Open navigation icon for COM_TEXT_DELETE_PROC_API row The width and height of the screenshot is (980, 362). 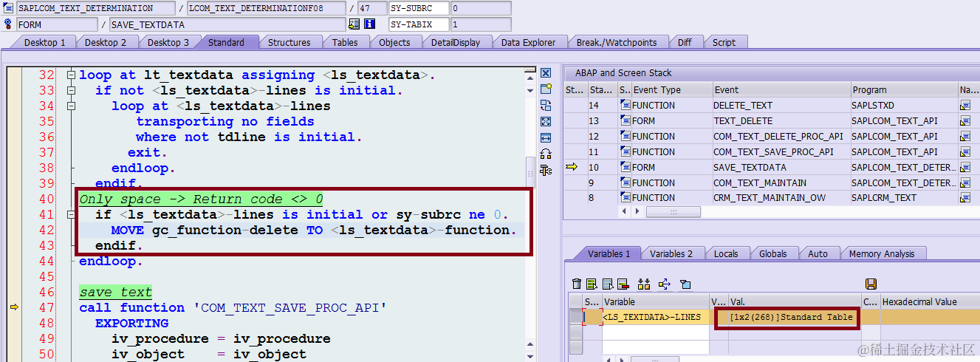tap(964, 137)
